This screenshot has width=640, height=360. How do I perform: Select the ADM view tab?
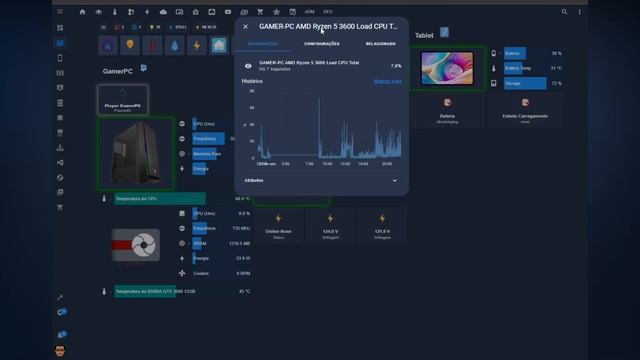click(x=309, y=12)
